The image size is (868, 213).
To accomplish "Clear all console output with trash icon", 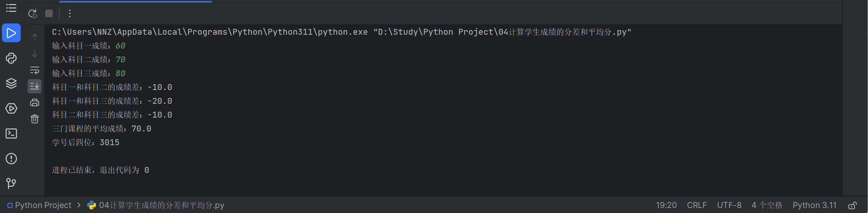I will click(35, 119).
